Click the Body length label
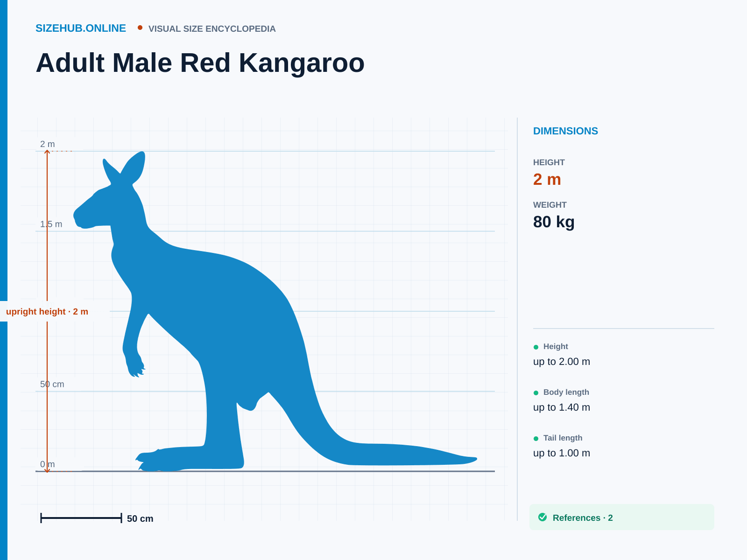 pos(566,392)
